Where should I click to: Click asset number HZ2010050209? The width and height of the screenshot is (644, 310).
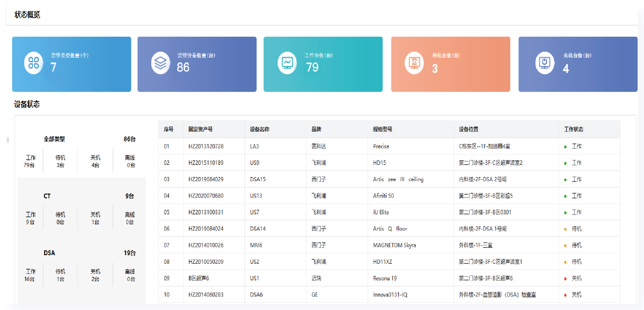206,262
